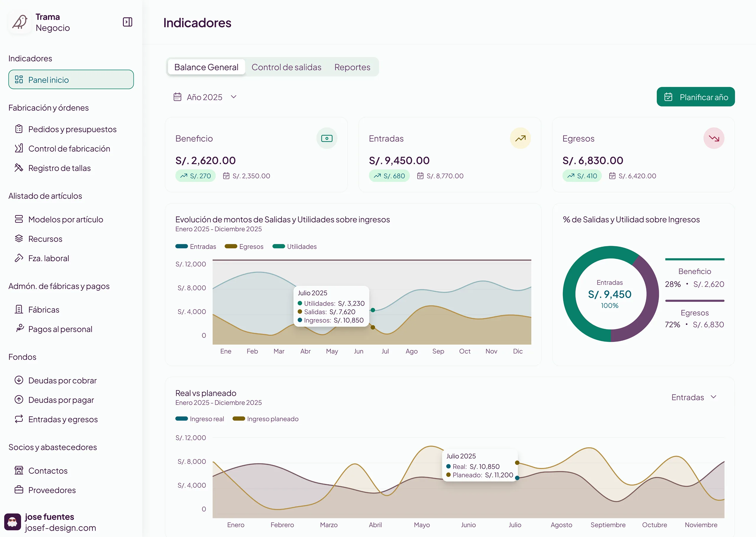Click the Utilidades marker point on Jul
756x537 pixels.
click(373, 310)
